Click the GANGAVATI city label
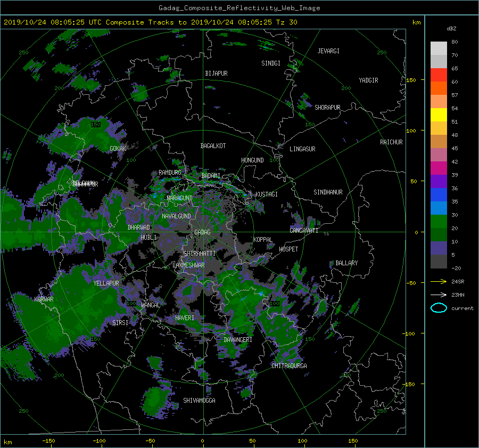 click(304, 231)
